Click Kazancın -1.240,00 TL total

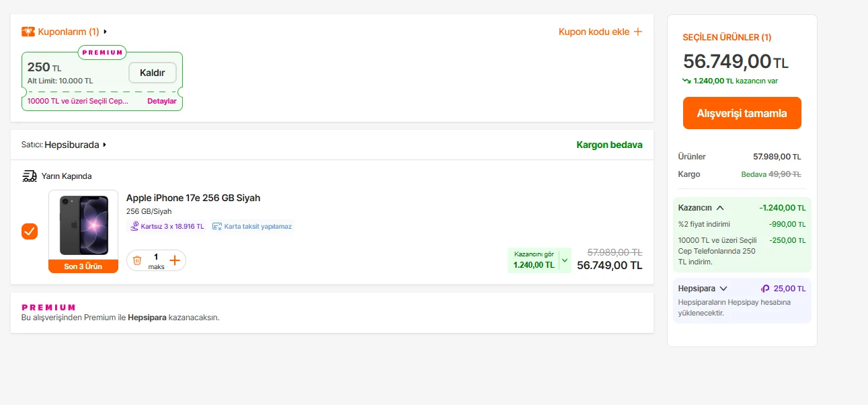[x=783, y=208]
